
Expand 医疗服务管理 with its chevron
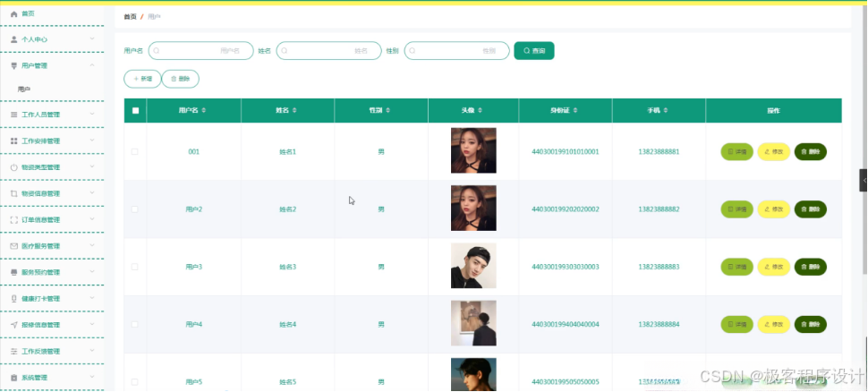(92, 245)
